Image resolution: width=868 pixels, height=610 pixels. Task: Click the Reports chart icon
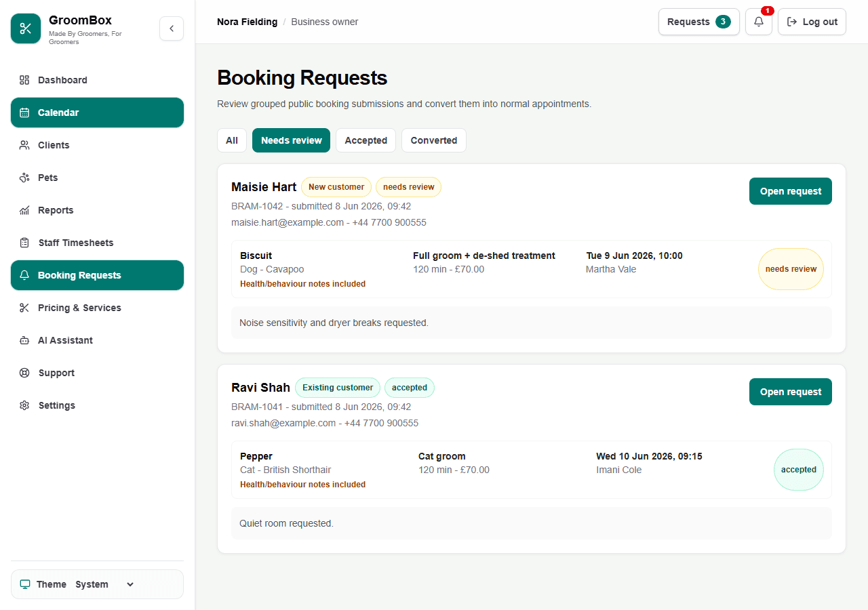click(24, 210)
